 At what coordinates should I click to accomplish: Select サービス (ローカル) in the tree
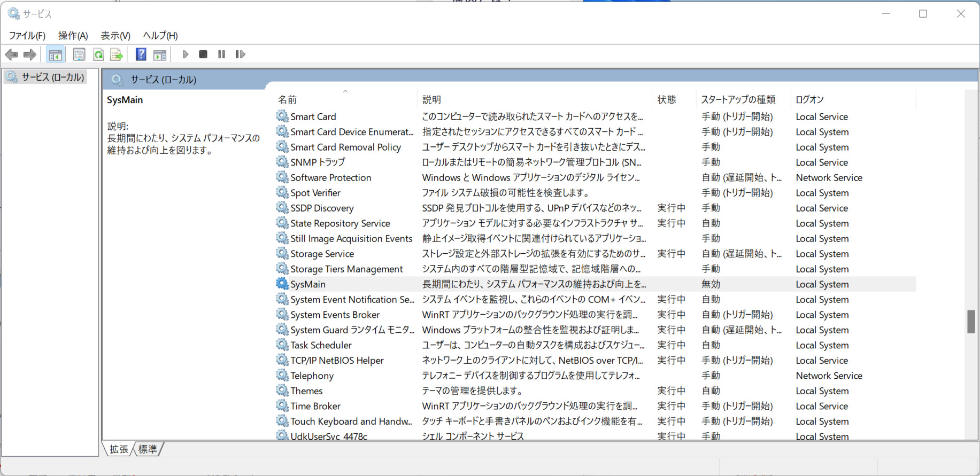(x=52, y=77)
